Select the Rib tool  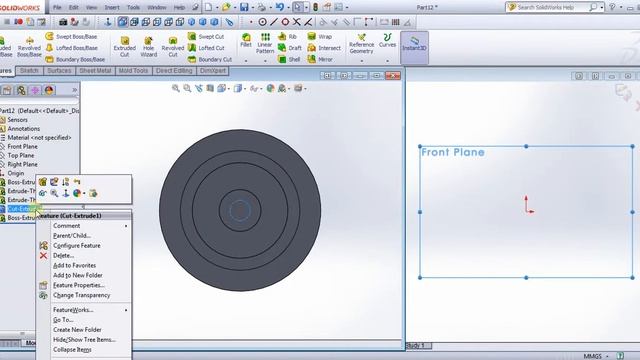(x=287, y=37)
